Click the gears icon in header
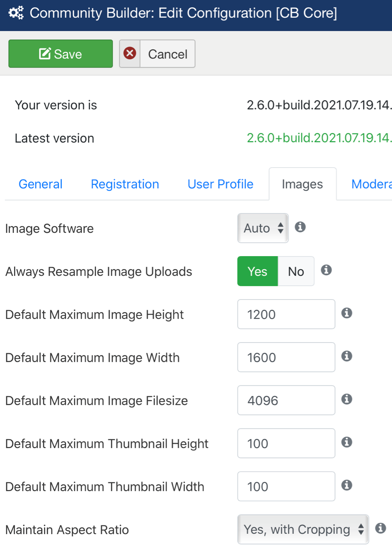This screenshot has width=392, height=556. point(16,13)
